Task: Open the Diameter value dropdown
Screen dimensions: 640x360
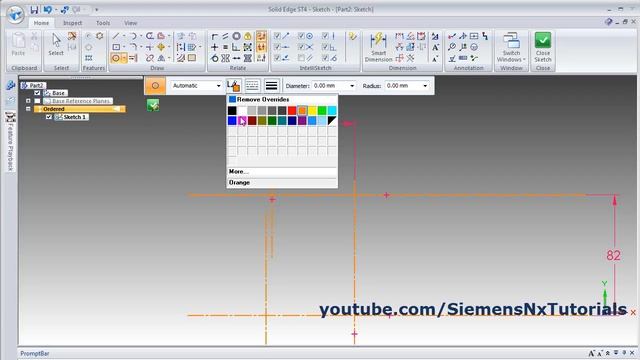Action: coord(352,86)
